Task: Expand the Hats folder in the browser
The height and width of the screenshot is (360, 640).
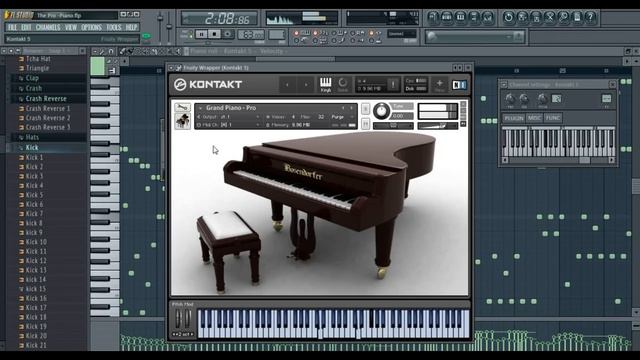Action: pos(32,138)
